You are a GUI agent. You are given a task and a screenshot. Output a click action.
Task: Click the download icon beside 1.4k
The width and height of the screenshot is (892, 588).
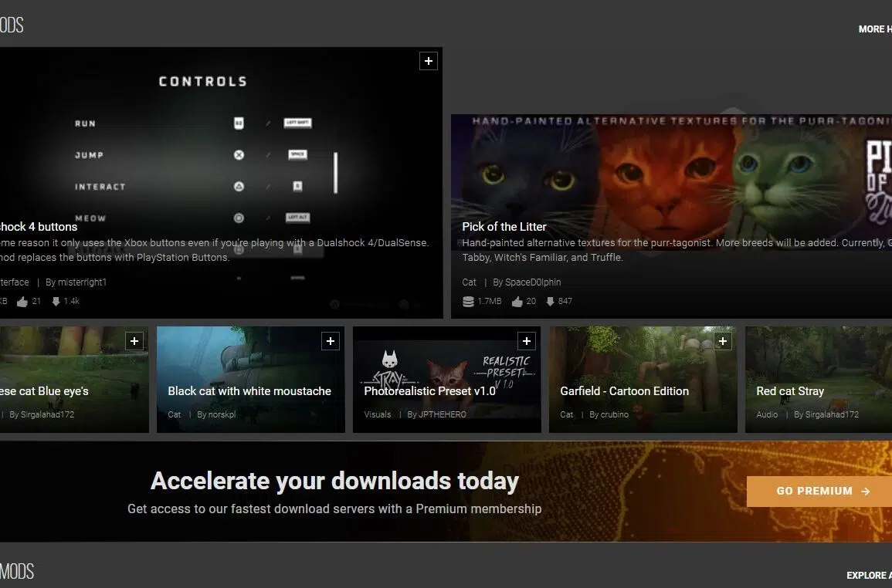[x=56, y=302]
